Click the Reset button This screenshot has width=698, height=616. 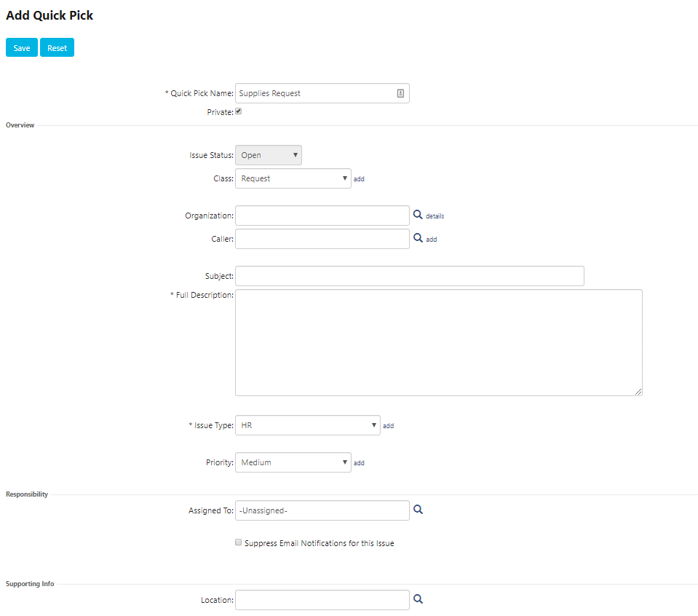[x=57, y=47]
